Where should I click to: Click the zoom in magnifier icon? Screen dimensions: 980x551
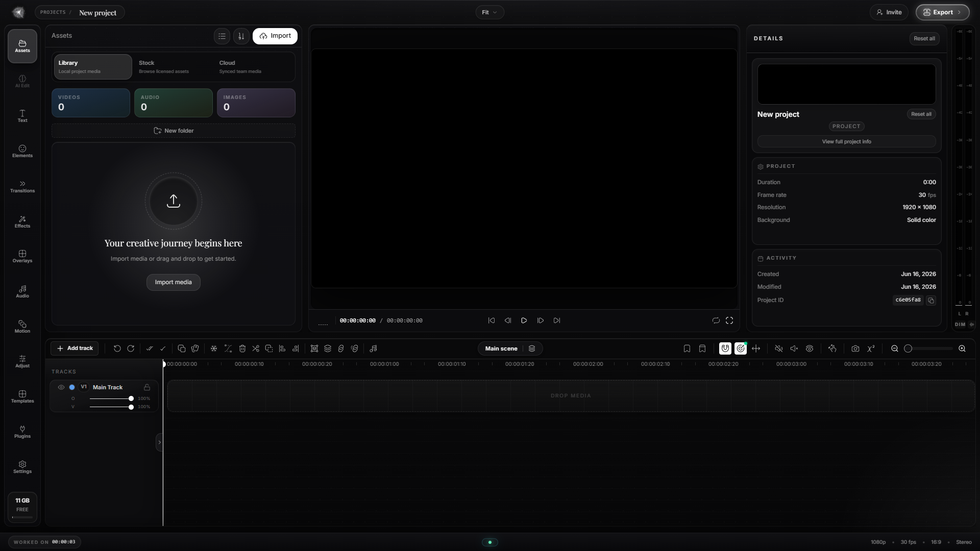tap(962, 348)
